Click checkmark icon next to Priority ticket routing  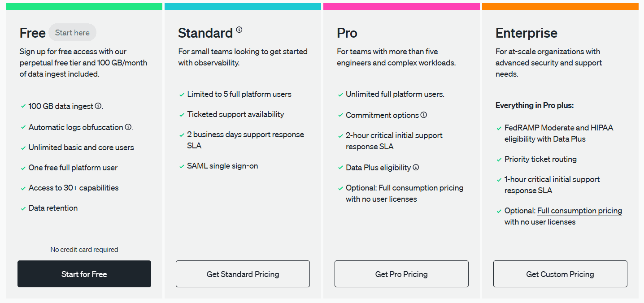point(499,160)
